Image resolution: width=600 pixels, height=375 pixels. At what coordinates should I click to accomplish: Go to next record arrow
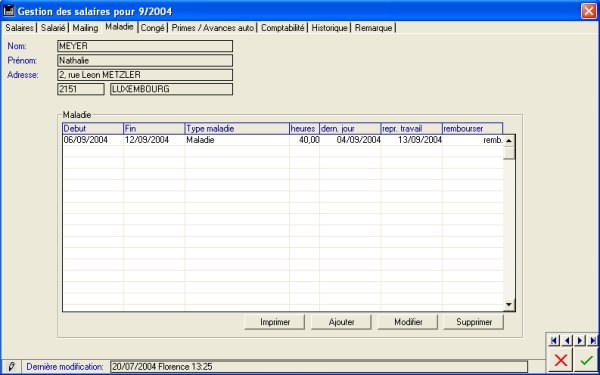(x=580, y=340)
